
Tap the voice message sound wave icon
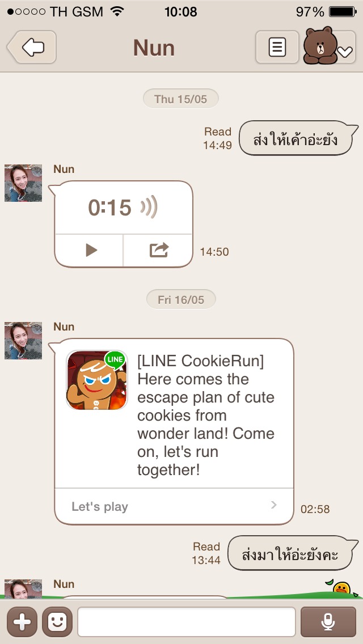149,206
